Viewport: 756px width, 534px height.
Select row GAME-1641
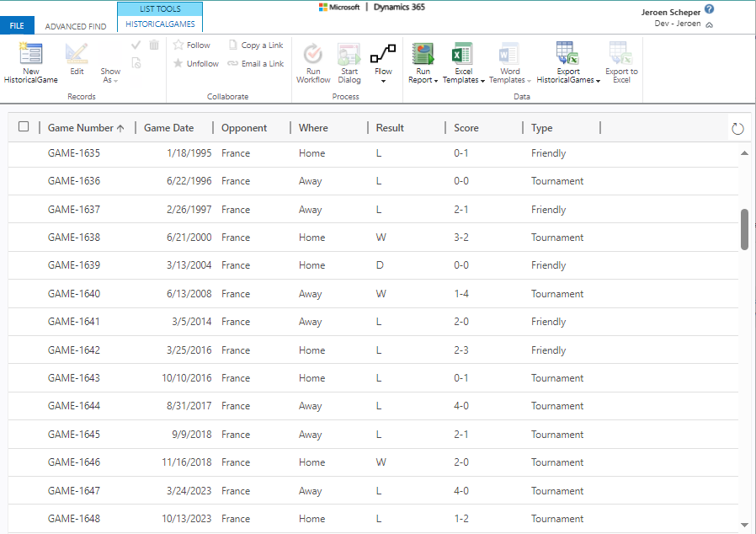coord(373,322)
